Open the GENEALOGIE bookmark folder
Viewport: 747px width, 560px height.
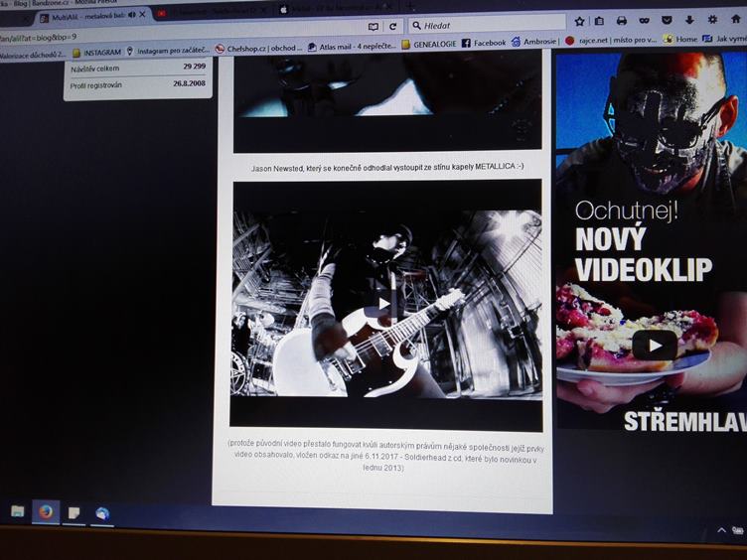[429, 44]
